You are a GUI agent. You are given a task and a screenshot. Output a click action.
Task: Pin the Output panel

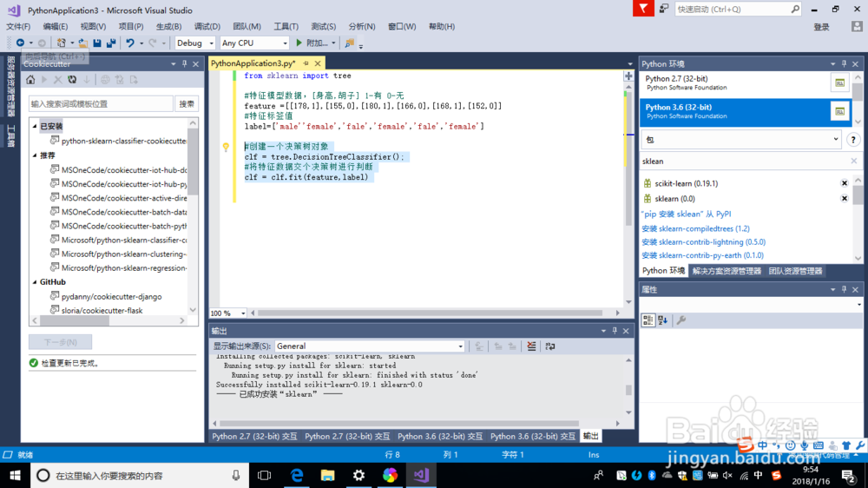click(x=615, y=331)
